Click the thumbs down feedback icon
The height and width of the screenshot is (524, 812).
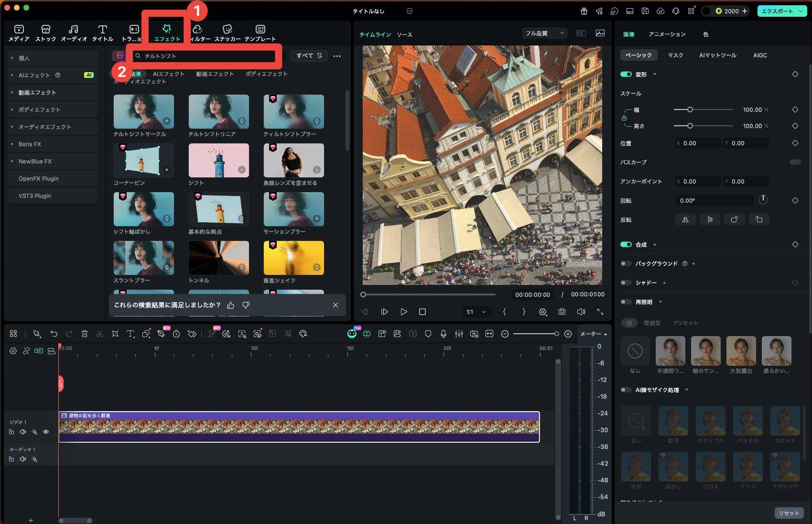click(x=246, y=305)
